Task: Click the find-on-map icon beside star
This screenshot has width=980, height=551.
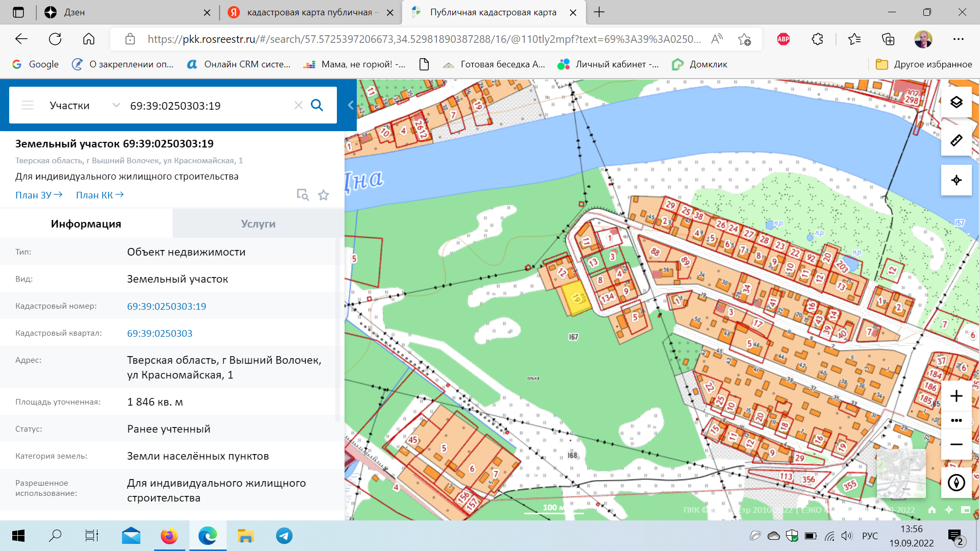Action: (x=303, y=195)
